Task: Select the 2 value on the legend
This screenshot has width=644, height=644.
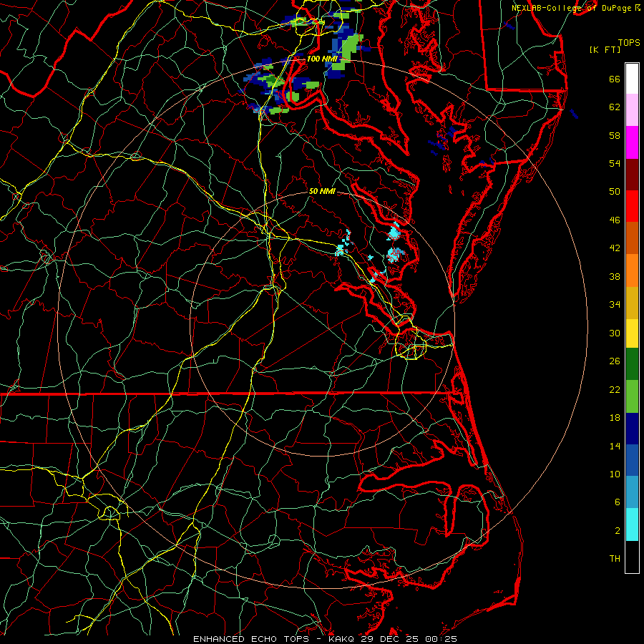Action: tap(618, 531)
